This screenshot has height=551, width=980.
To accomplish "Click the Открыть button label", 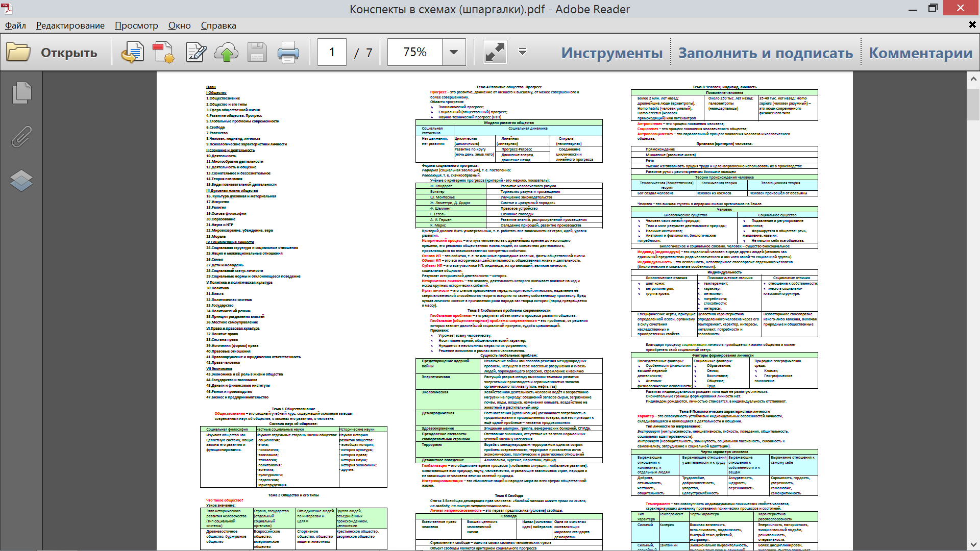I will (x=69, y=53).
